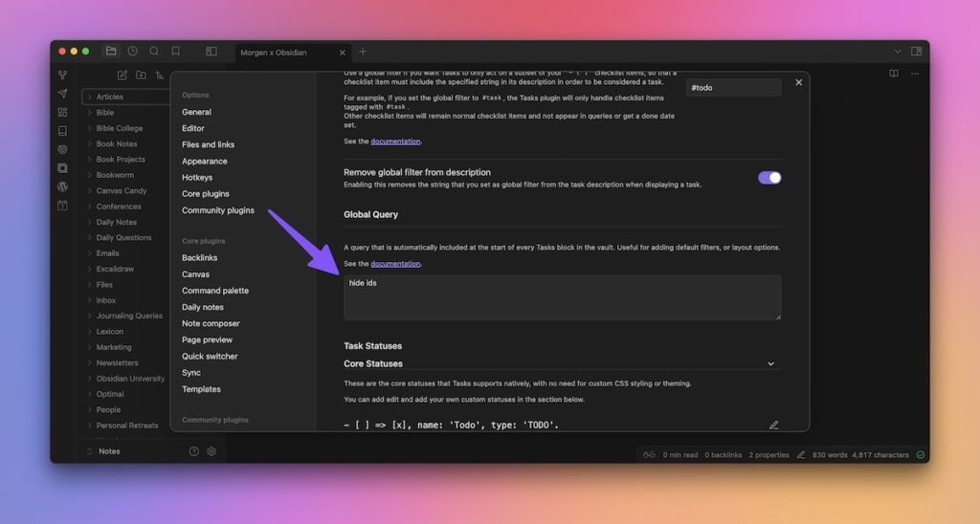Click the stacked cards ribbon icon
The width and height of the screenshot is (980, 524).
click(x=62, y=168)
